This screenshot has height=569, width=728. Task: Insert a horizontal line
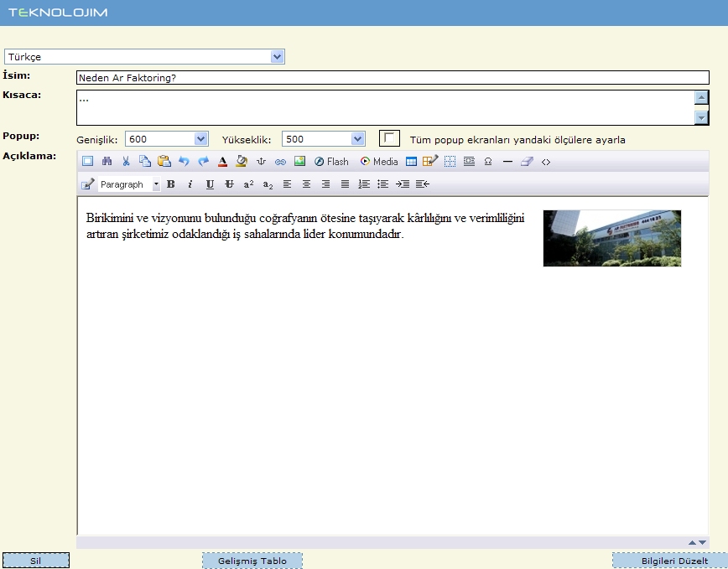coord(507,162)
